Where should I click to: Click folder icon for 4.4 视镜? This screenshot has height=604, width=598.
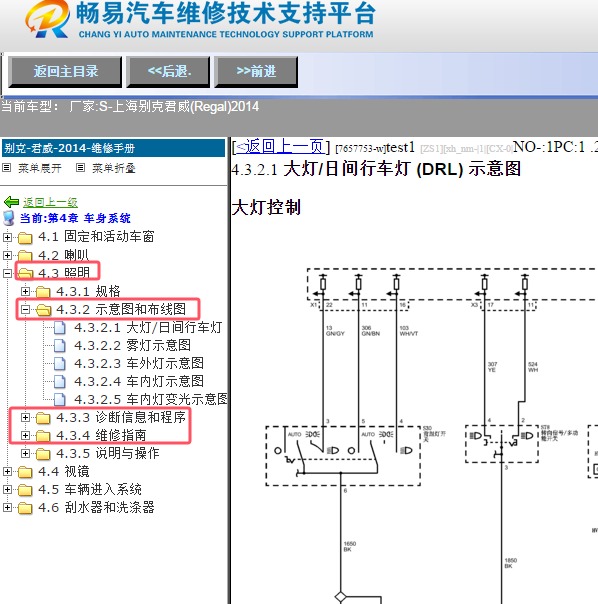tap(25, 471)
